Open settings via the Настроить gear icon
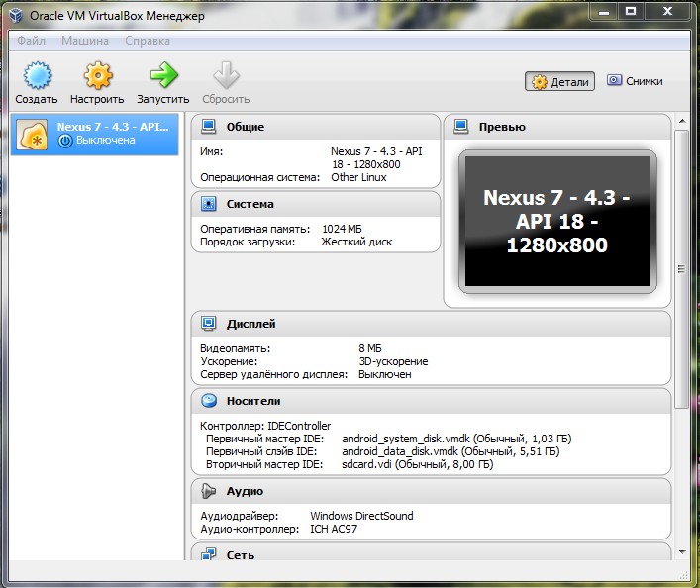 98,75
